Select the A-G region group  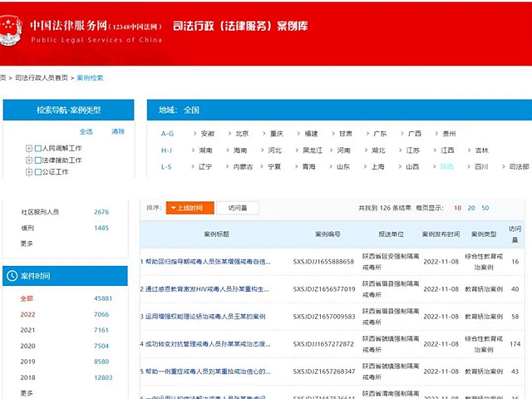[167, 134]
